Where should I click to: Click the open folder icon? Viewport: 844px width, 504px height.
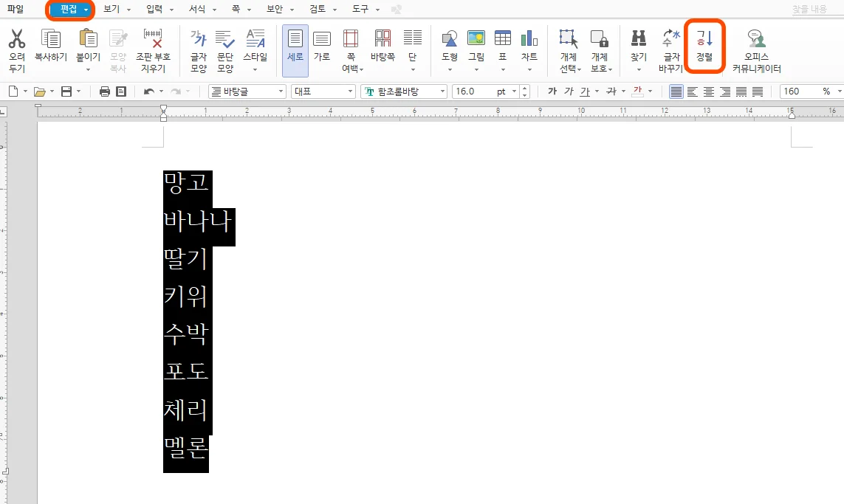coord(39,92)
